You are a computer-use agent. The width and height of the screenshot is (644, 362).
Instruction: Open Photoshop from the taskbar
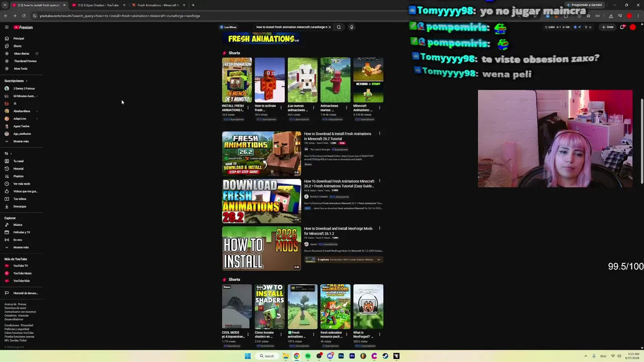[341, 356]
